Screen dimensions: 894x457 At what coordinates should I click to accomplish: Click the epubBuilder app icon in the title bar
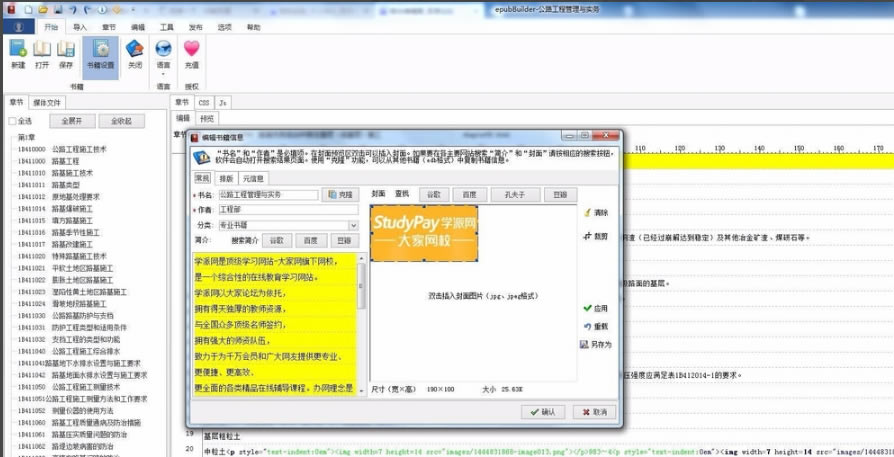point(12,10)
